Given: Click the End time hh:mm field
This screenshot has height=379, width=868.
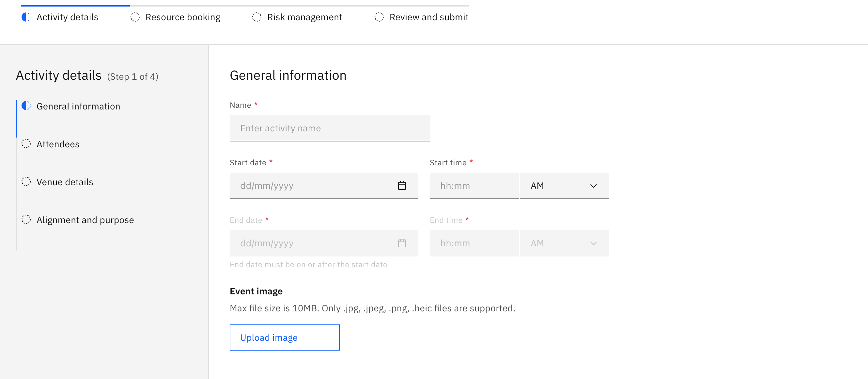Looking at the screenshot, I should tap(474, 243).
